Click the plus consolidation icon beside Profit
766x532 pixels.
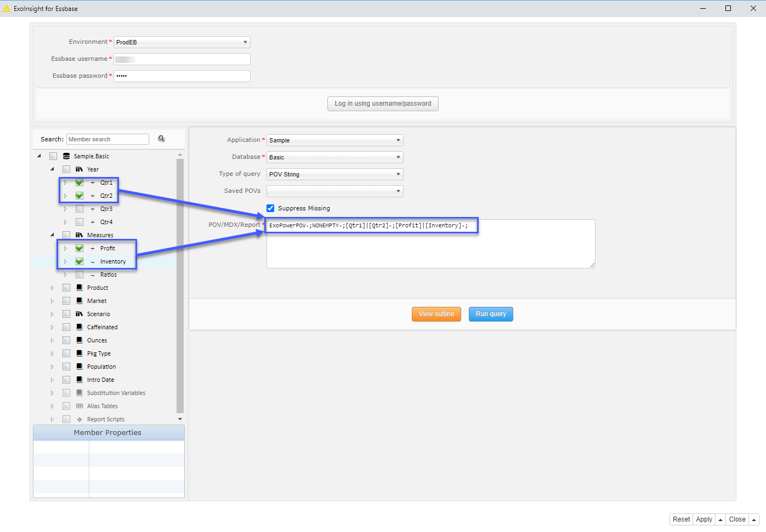click(93, 248)
